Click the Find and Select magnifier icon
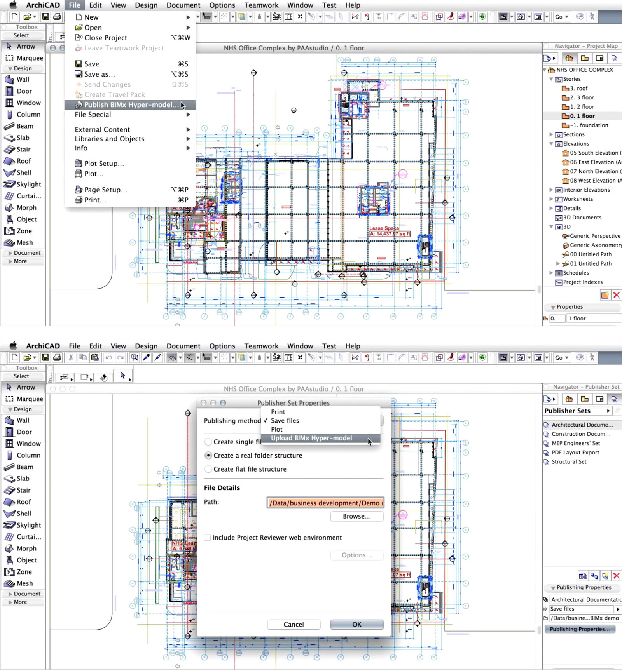Image resolution: width=622 pixels, height=672 pixels. [x=135, y=357]
